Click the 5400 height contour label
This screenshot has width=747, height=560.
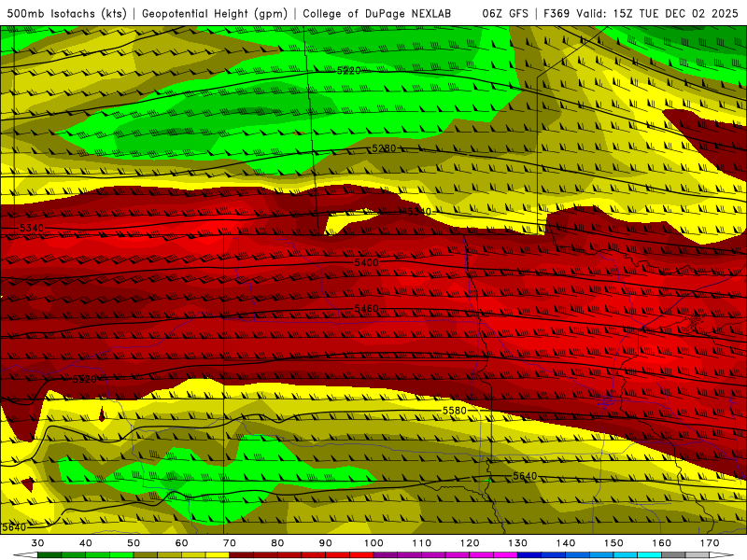[366, 263]
